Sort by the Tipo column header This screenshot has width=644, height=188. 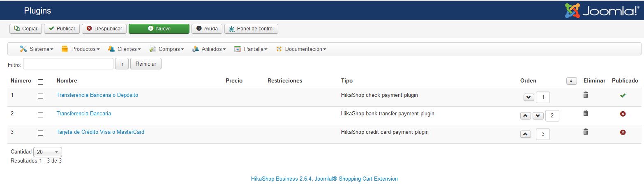[347, 80]
